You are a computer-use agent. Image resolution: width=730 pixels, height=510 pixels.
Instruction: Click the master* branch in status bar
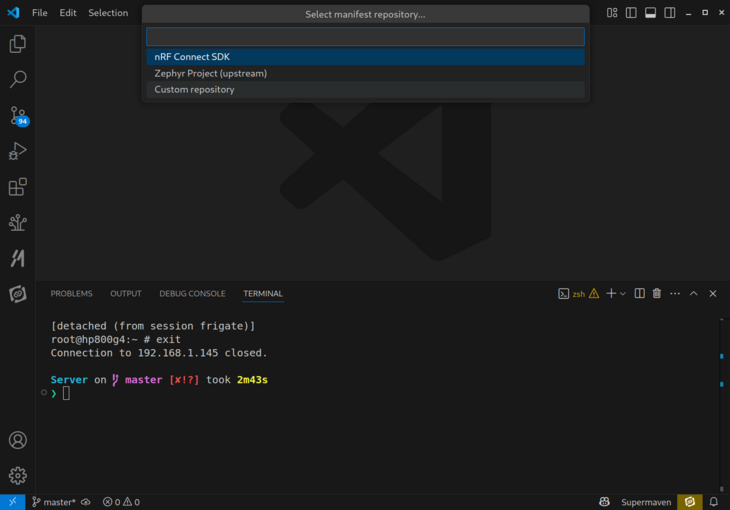click(x=54, y=502)
